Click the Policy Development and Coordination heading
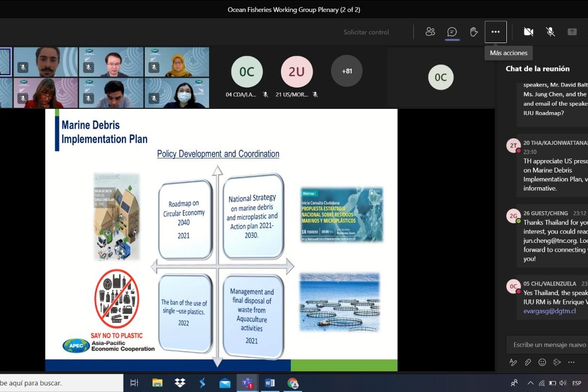 click(x=218, y=154)
